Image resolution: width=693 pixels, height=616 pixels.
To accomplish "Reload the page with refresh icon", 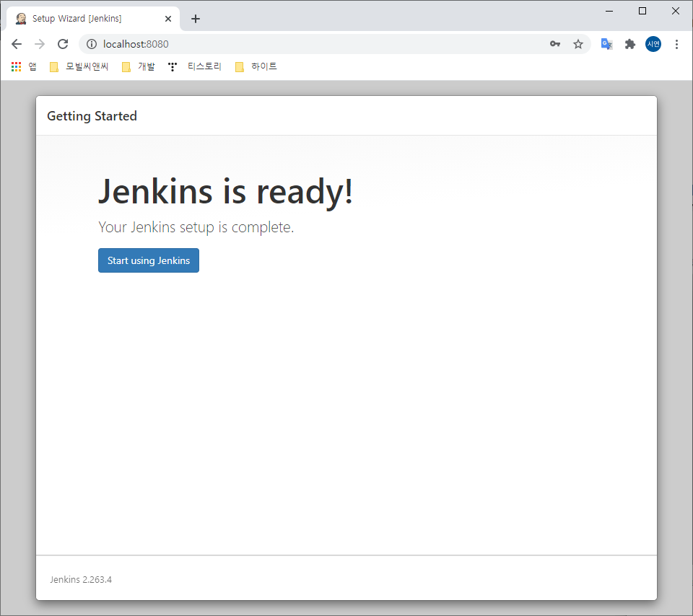I will 64,44.
